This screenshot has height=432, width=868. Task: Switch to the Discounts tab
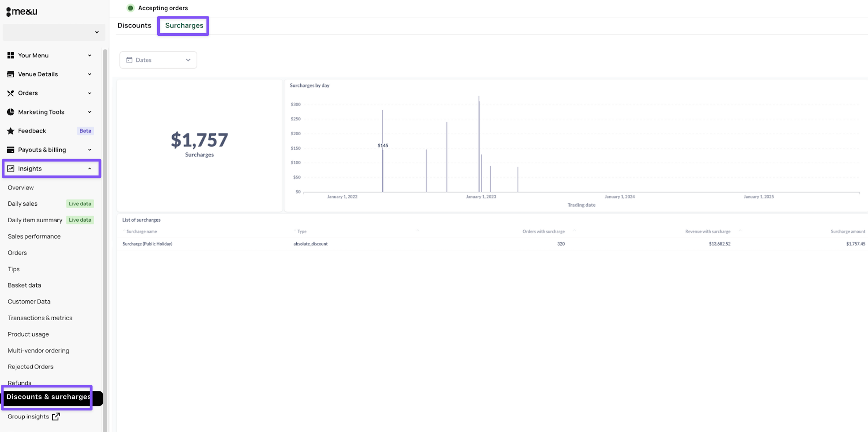click(134, 26)
